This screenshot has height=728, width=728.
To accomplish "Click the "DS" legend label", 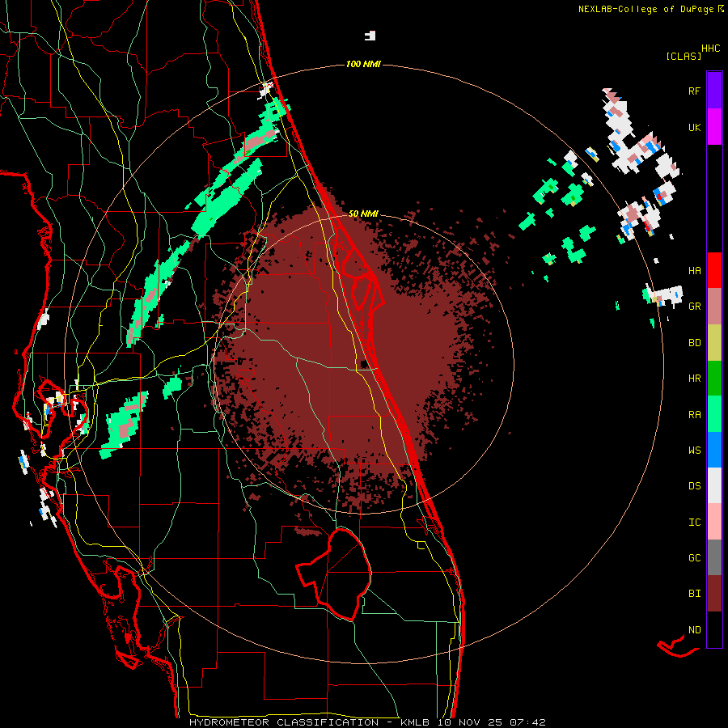I will [x=694, y=485].
